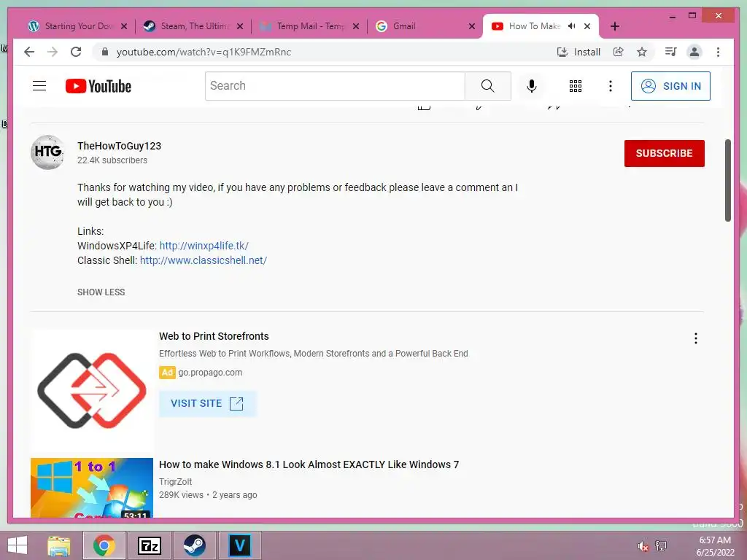The height and width of the screenshot is (560, 747).
Task: Open TheHowToGuy123 channel avatar
Action: tap(47, 152)
